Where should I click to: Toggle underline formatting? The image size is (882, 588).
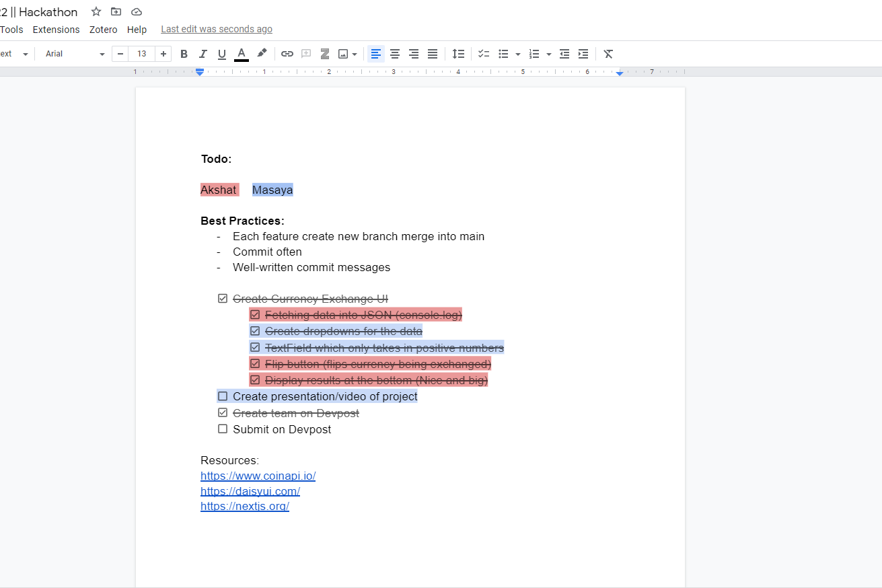point(222,54)
